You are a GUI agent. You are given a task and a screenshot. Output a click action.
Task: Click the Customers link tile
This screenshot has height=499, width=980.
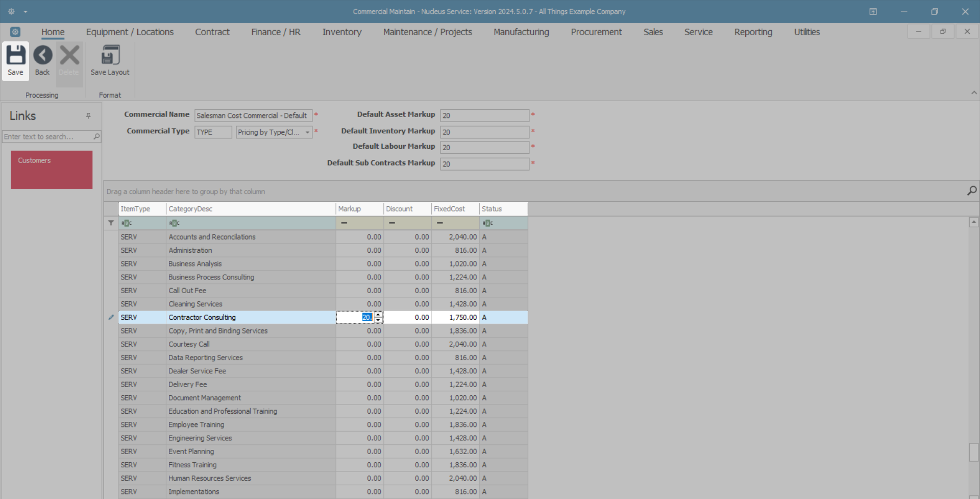tap(52, 170)
